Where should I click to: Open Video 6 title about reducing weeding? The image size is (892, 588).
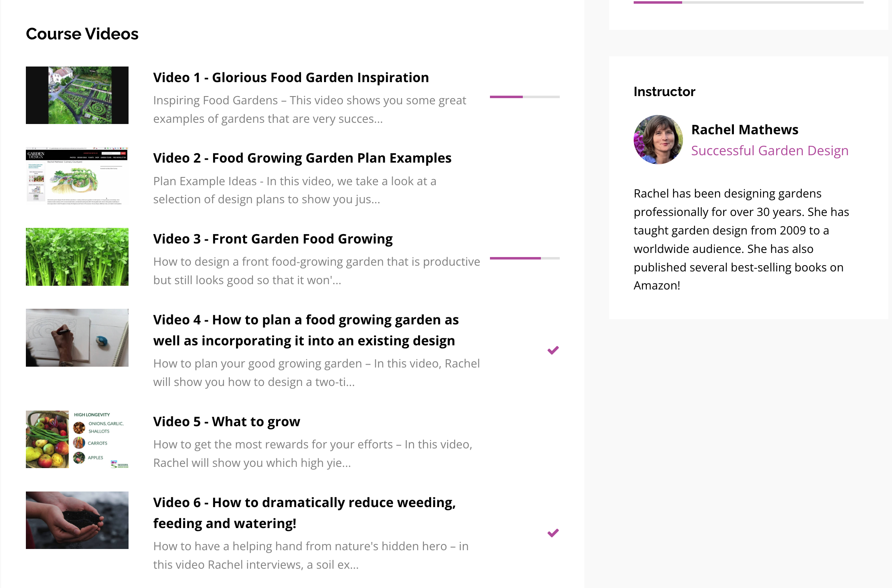click(x=304, y=513)
